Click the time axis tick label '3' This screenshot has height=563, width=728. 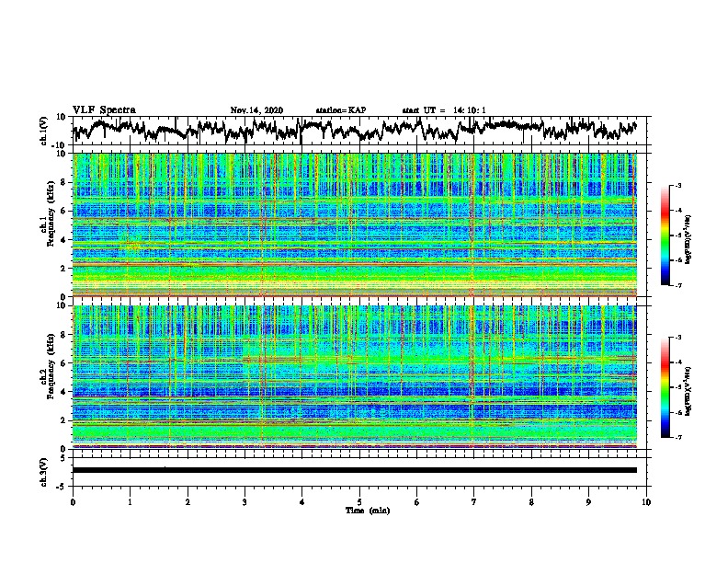tap(245, 502)
